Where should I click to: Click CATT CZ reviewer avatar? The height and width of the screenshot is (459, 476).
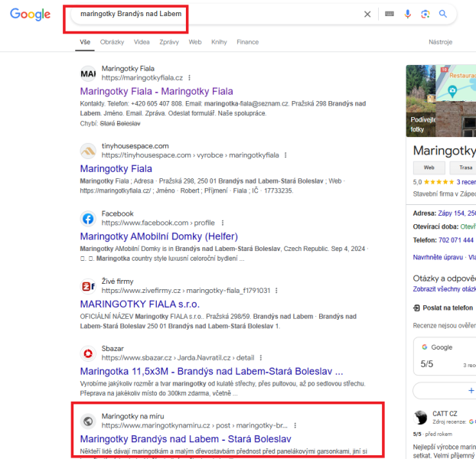tap(420, 418)
